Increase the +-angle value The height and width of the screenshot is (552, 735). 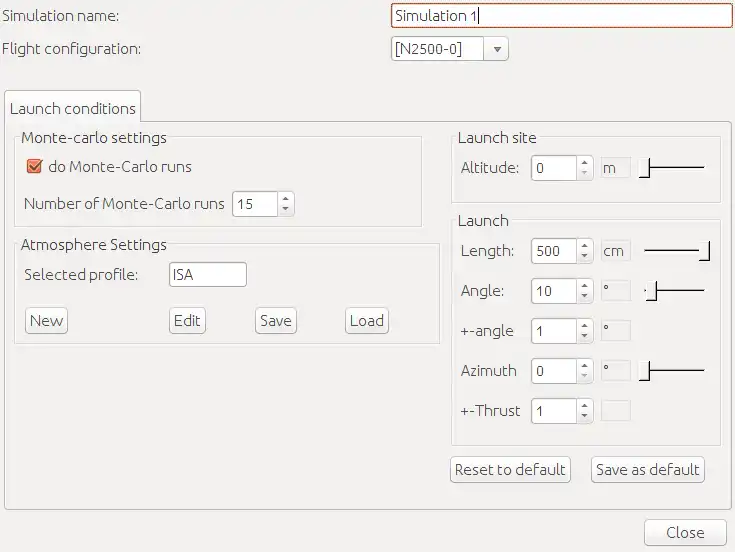pyautogui.click(x=585, y=324)
